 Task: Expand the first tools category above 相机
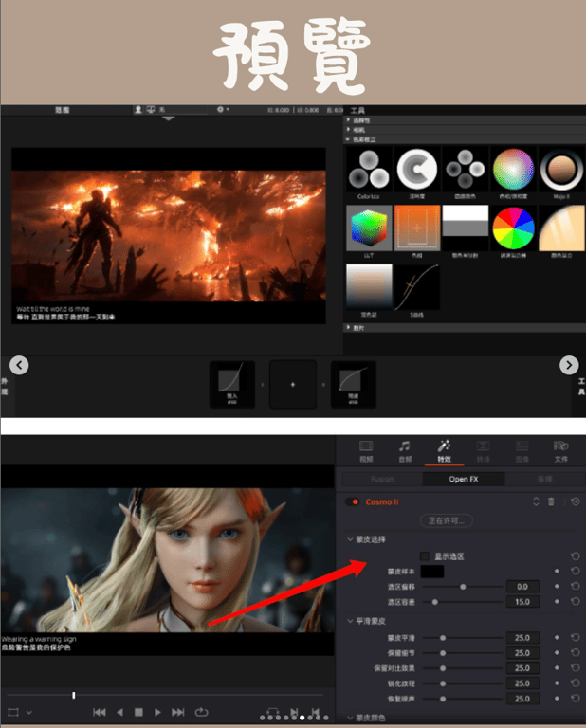tap(348, 119)
